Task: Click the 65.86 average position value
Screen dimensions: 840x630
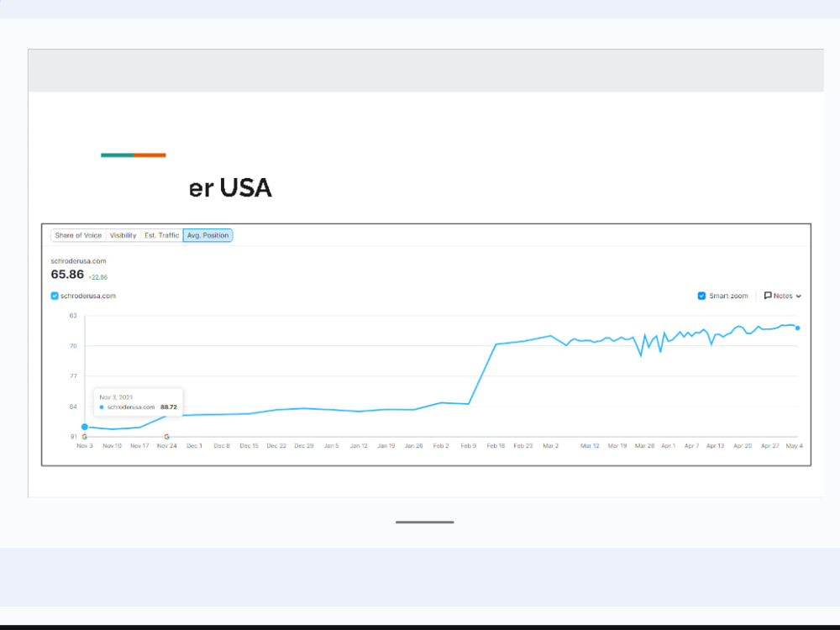Action: (67, 275)
